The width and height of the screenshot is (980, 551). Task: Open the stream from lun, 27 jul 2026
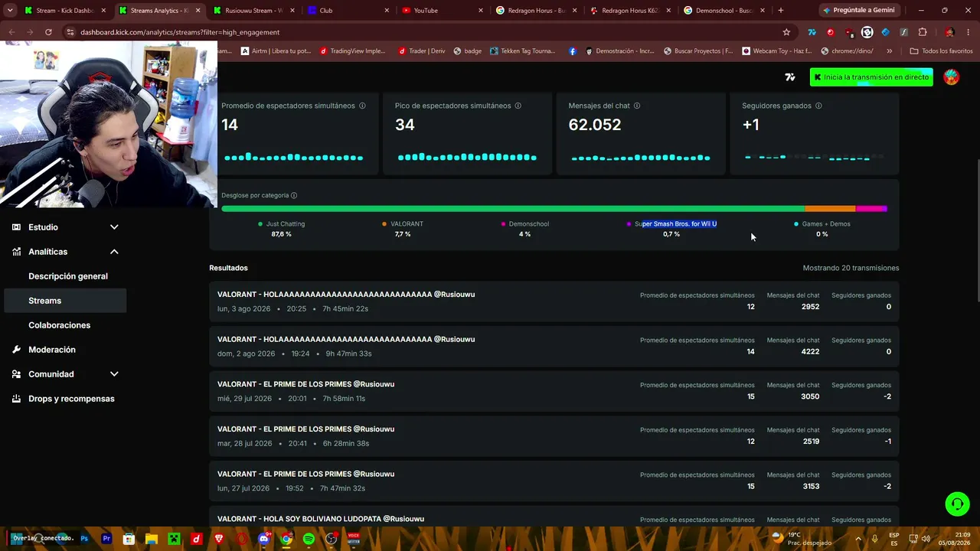tap(554, 481)
